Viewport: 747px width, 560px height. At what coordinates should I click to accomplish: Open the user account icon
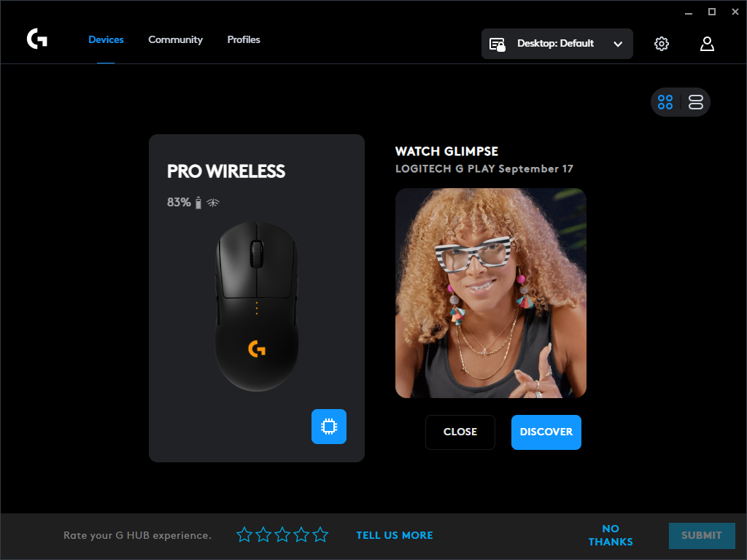[x=707, y=44]
